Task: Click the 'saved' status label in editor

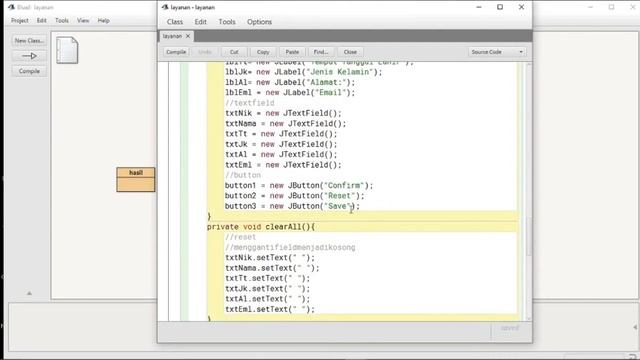Action: click(510, 328)
